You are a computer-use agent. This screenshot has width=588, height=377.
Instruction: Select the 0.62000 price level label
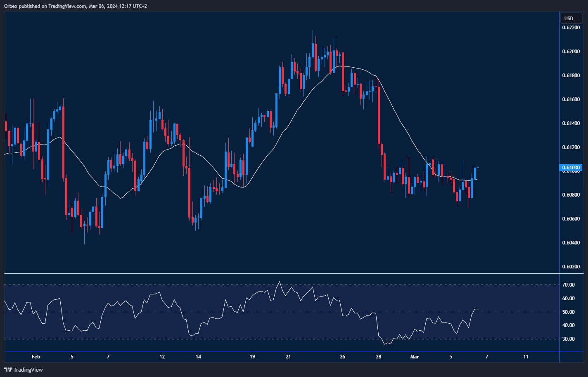(x=570, y=52)
